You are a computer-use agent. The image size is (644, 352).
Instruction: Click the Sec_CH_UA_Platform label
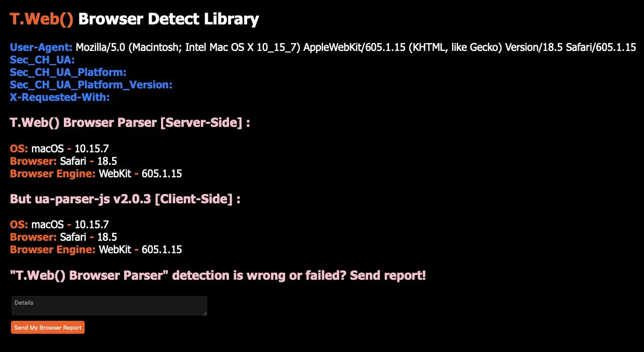click(x=68, y=72)
